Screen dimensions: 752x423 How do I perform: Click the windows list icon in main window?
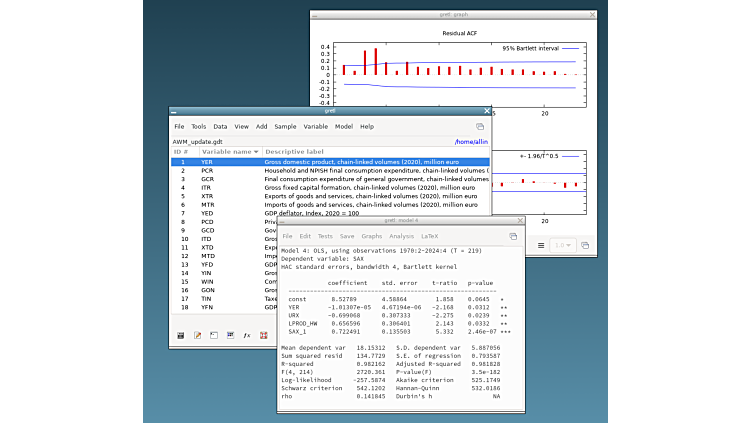click(480, 127)
